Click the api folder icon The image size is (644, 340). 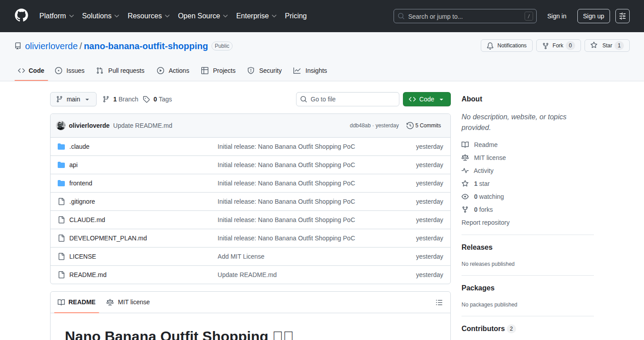[x=61, y=165]
